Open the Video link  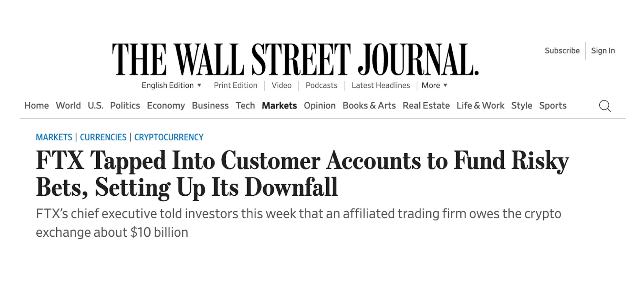pos(281,85)
